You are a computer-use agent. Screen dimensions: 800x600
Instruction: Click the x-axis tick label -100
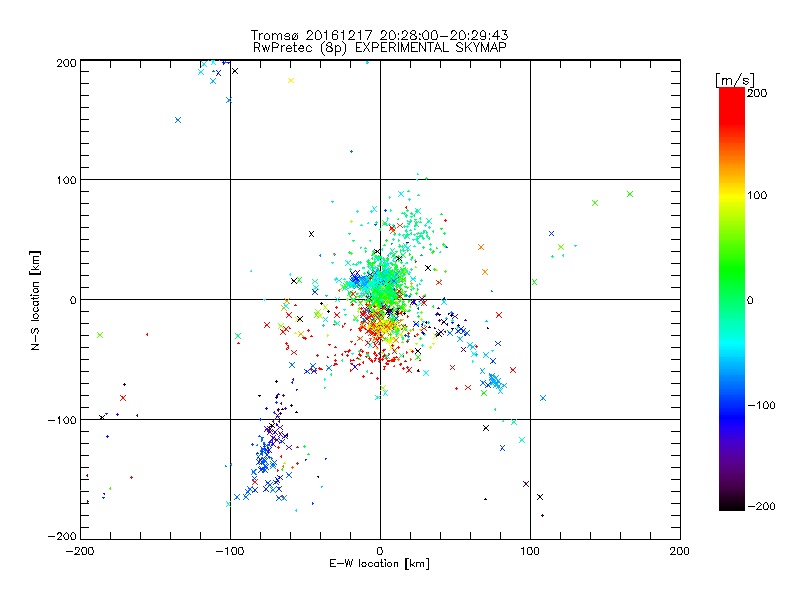point(230,551)
